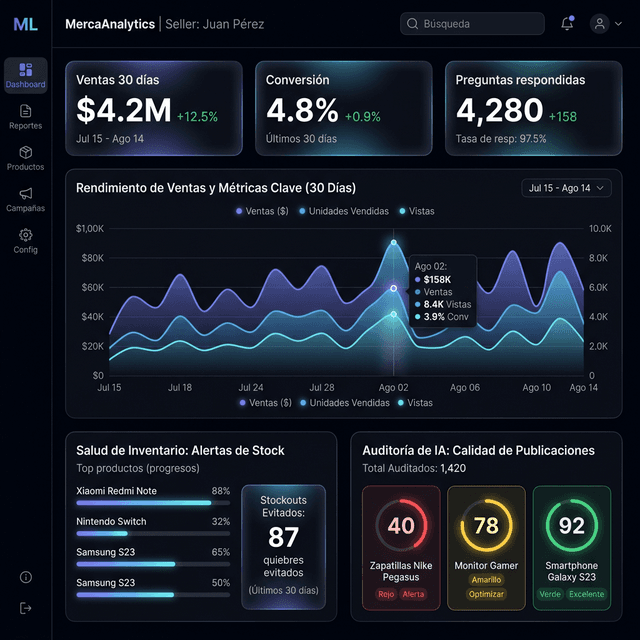Viewport: 640px width, 640px height.
Task: Click the Ago 02 peak chart marker
Action: pyautogui.click(x=394, y=242)
